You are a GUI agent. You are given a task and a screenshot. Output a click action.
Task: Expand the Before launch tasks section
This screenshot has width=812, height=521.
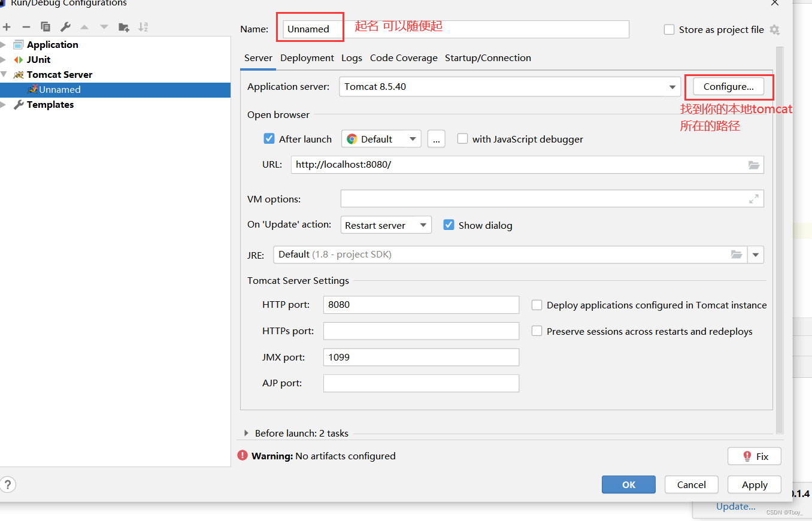[246, 433]
